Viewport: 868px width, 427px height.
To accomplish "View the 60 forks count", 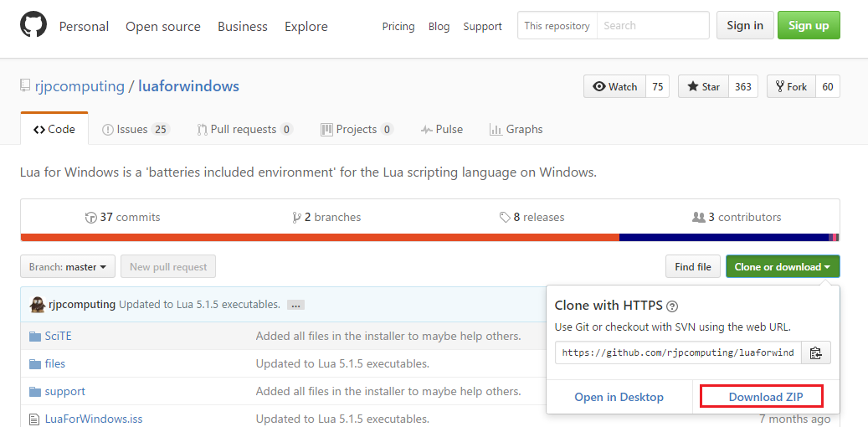I will [828, 86].
